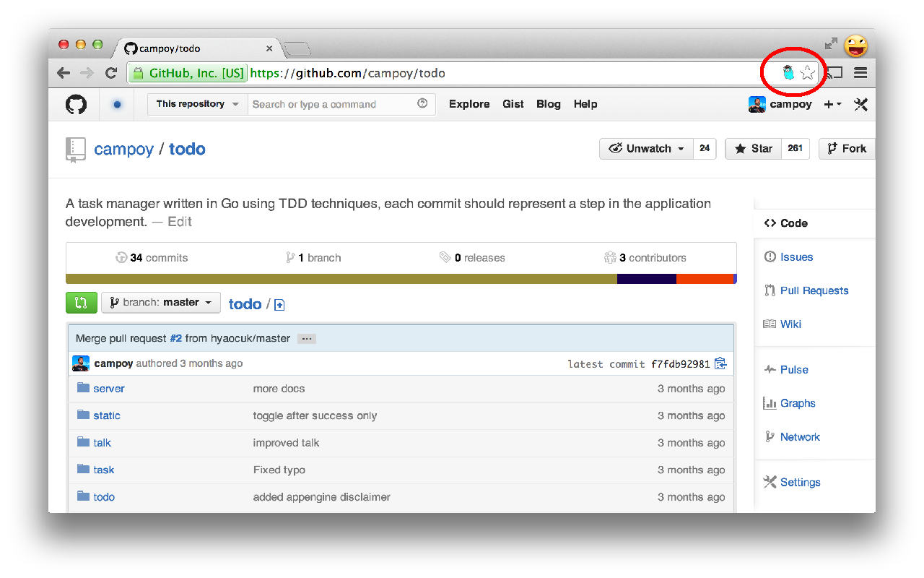Select the Code sidebar tab

[x=815, y=223]
